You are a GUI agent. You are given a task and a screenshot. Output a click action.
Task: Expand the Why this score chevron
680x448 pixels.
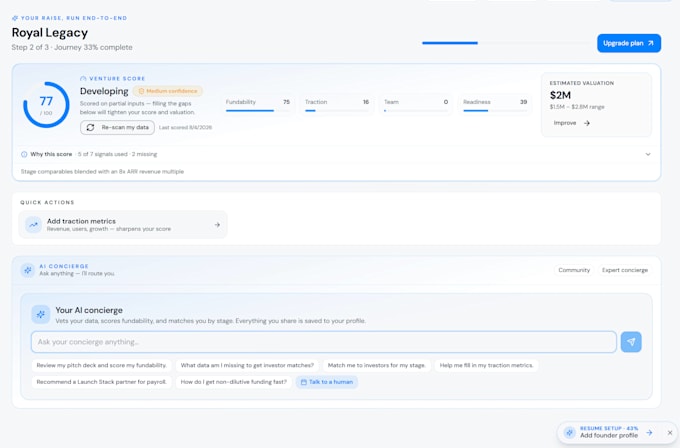coord(648,154)
